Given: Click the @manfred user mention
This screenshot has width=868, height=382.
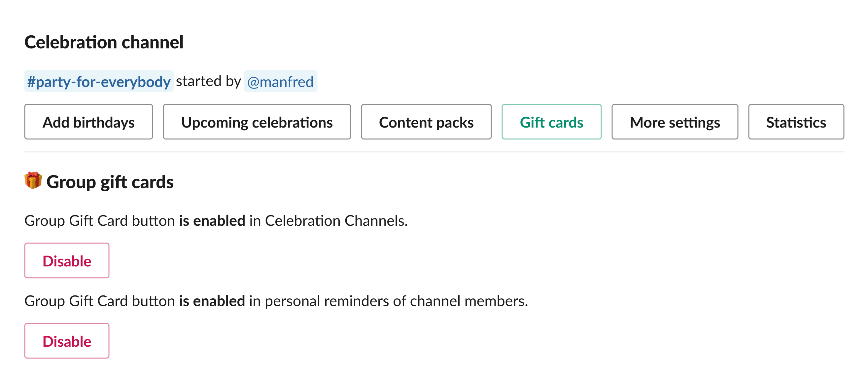Looking at the screenshot, I should tap(280, 81).
